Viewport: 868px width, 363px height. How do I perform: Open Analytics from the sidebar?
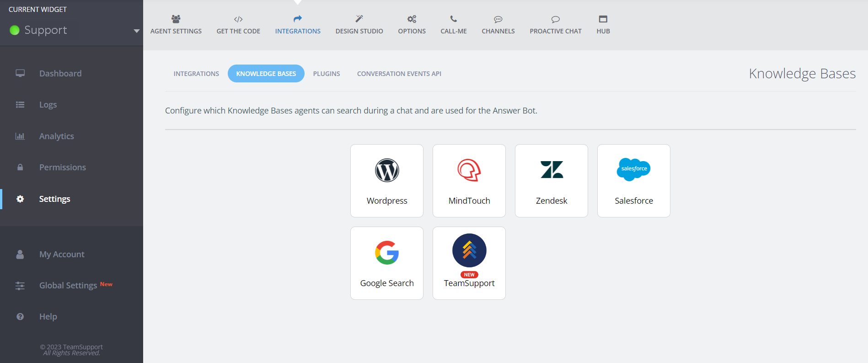tap(56, 136)
